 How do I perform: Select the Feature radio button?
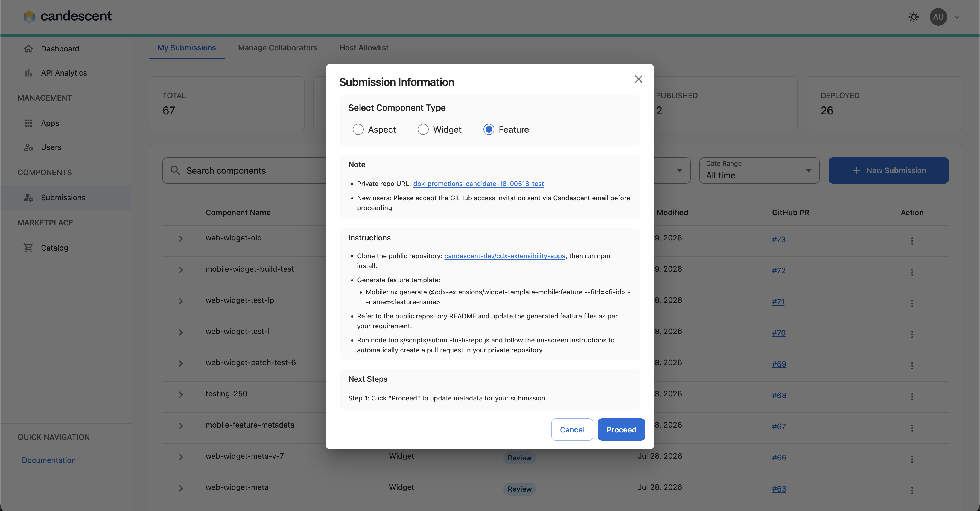click(x=488, y=129)
